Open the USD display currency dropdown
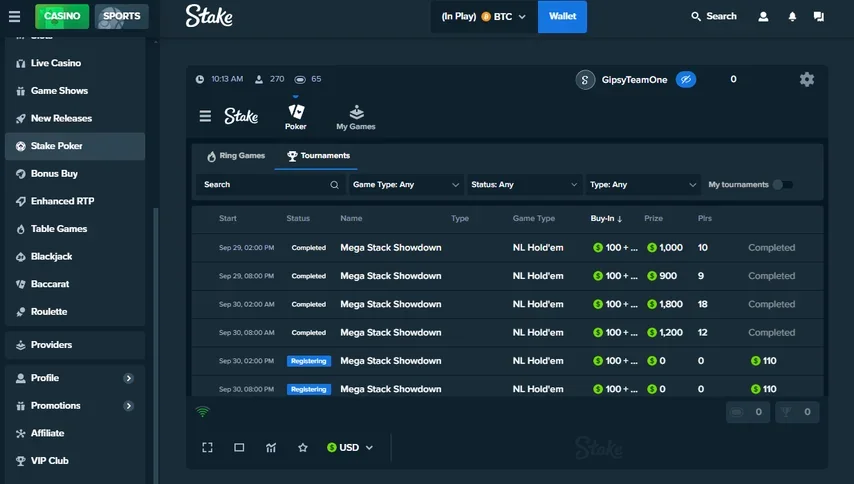854x484 pixels. 350,448
